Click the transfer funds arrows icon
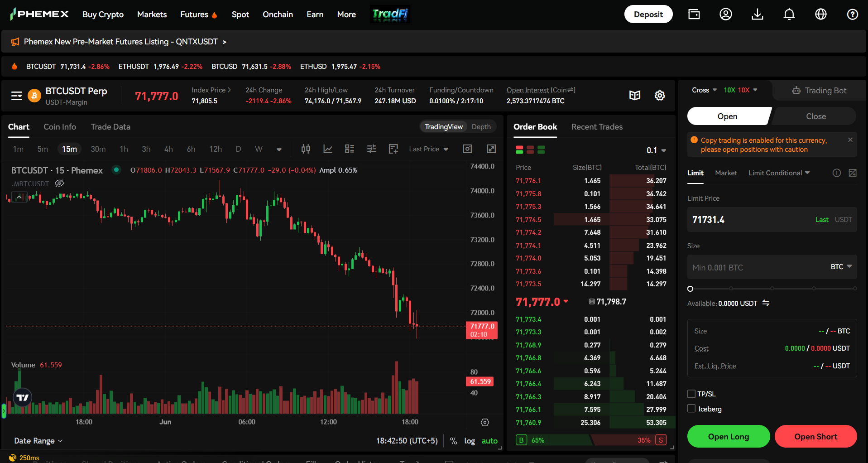Image resolution: width=868 pixels, height=463 pixels. point(766,303)
